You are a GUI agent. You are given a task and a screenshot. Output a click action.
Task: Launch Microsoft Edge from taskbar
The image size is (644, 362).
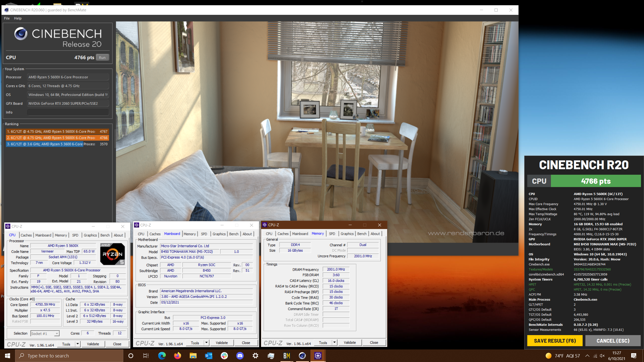coord(162,356)
